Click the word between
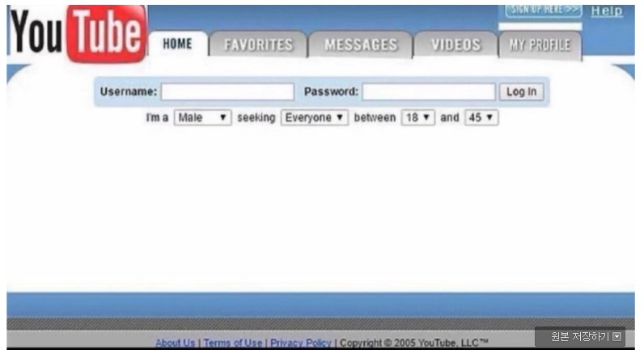Image resolution: width=644 pixels, height=350 pixels. (375, 117)
